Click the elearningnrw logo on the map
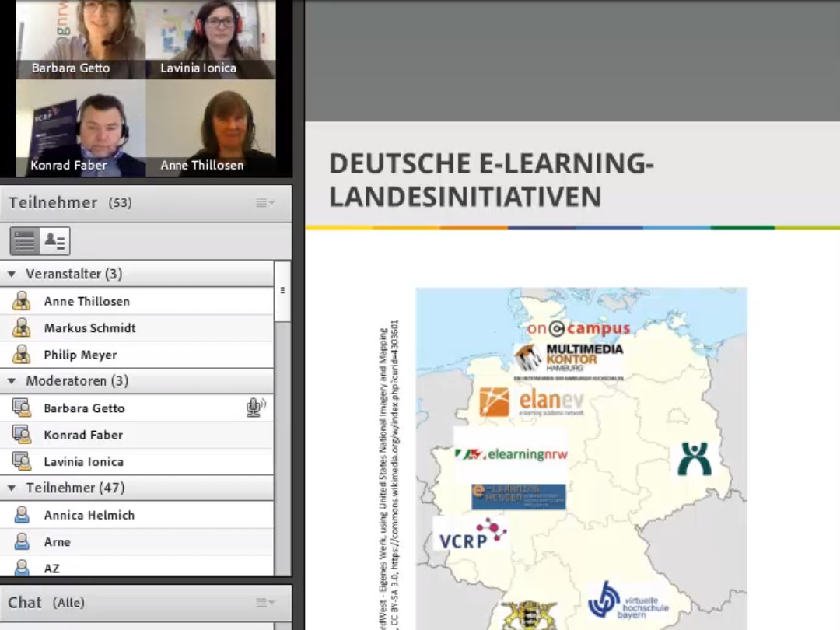Image resolution: width=840 pixels, height=630 pixels. coord(510,455)
